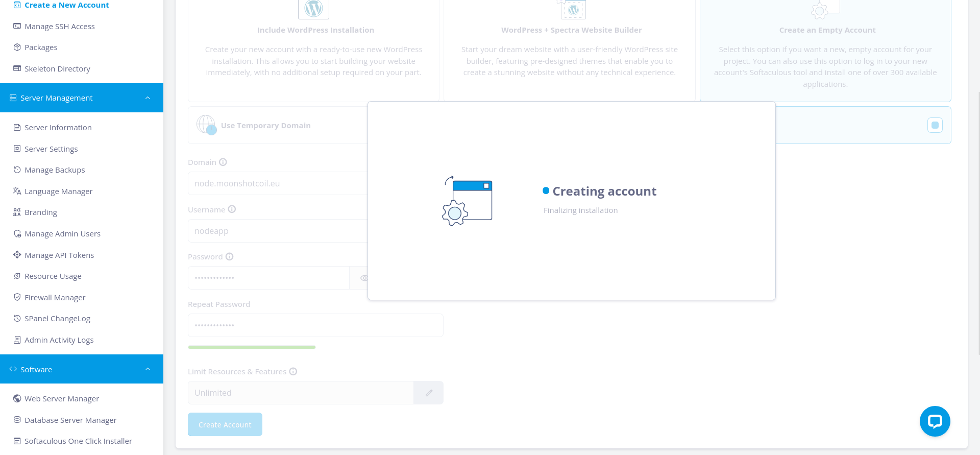Click the Use Temporary Domain label
980x455 pixels.
(x=265, y=126)
